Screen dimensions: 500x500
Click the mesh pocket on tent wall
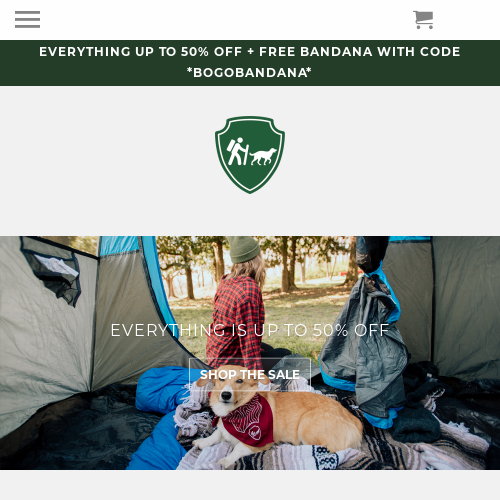tap(51, 270)
